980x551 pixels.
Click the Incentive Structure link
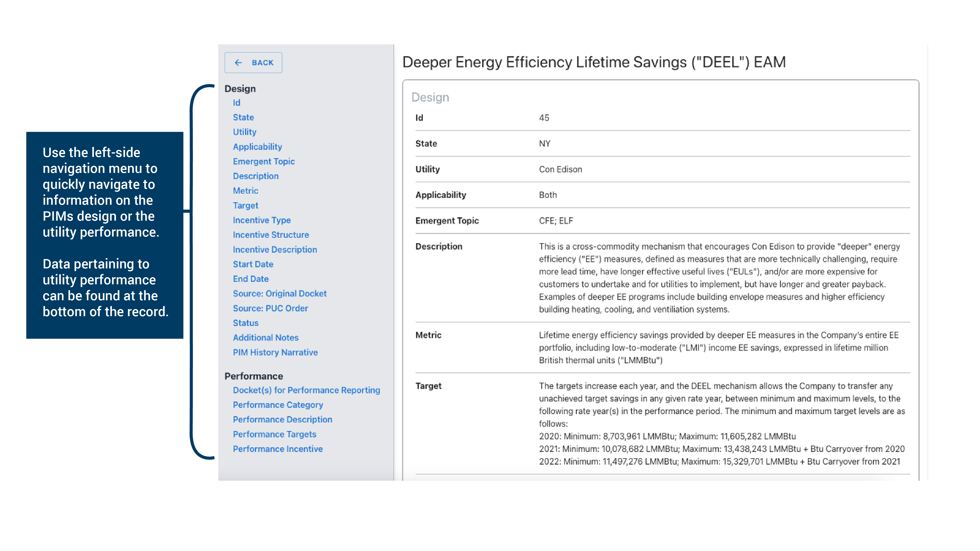[271, 235]
